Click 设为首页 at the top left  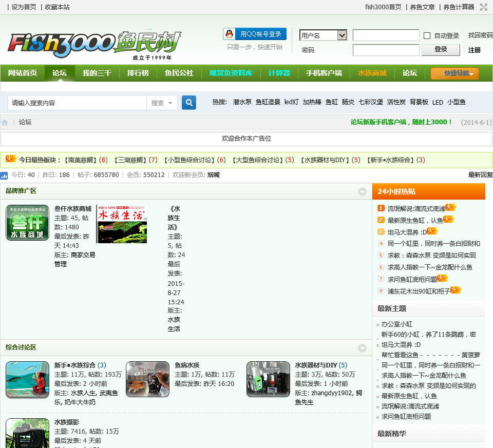(24, 7)
